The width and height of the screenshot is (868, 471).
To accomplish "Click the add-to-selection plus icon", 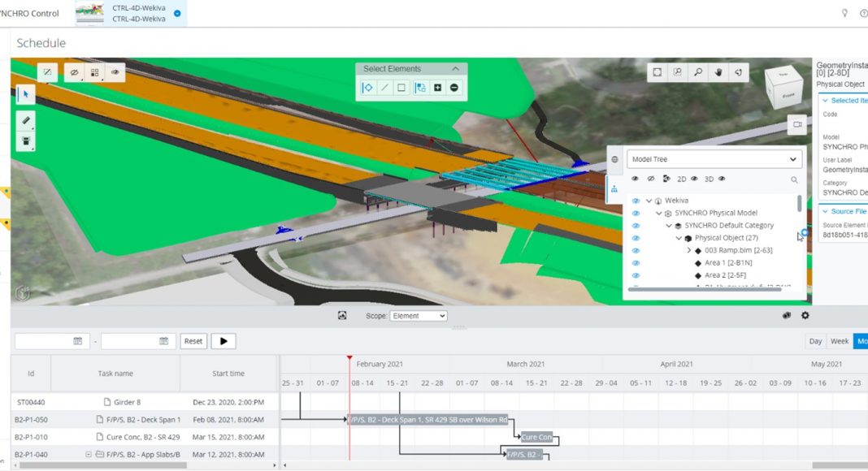I will [x=438, y=88].
